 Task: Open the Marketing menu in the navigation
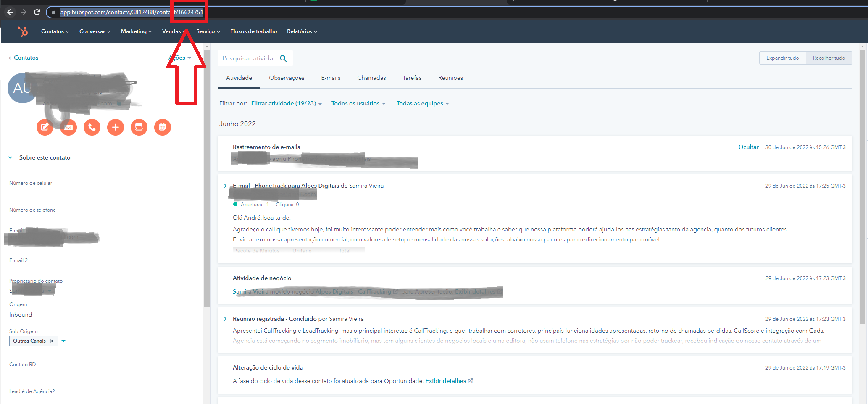click(135, 31)
